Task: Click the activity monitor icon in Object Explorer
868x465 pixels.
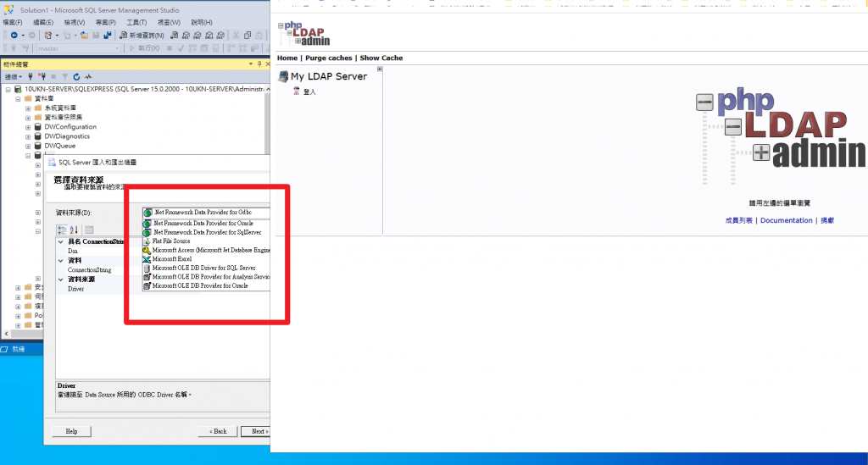Action: click(88, 77)
